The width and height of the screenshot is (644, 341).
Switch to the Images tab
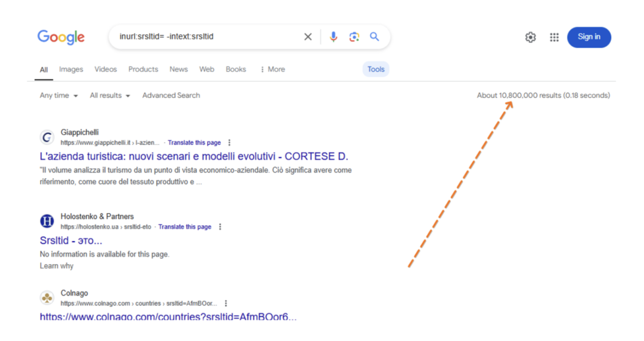71,69
